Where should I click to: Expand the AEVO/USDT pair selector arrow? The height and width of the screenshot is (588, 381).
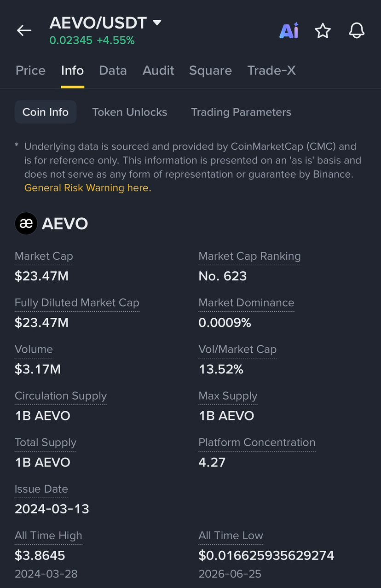pyautogui.click(x=157, y=23)
